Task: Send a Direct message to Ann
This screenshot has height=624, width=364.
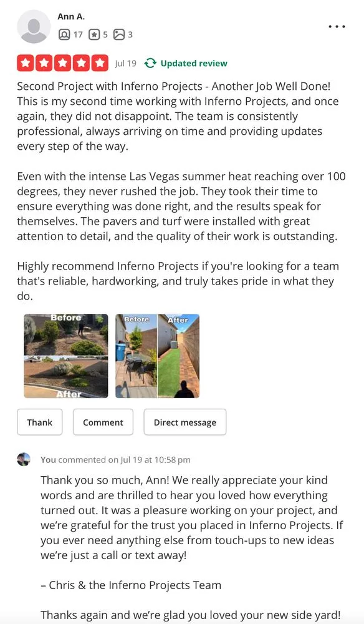Action: [x=184, y=422]
